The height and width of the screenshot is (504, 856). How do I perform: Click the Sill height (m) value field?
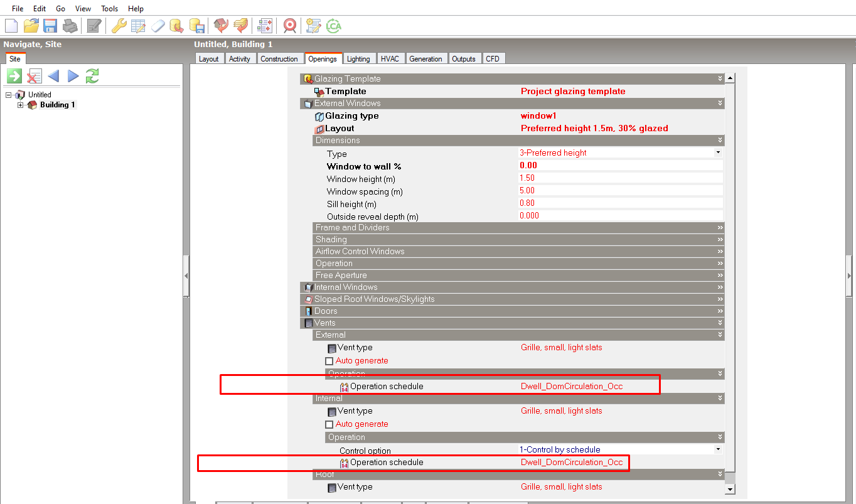click(621, 203)
